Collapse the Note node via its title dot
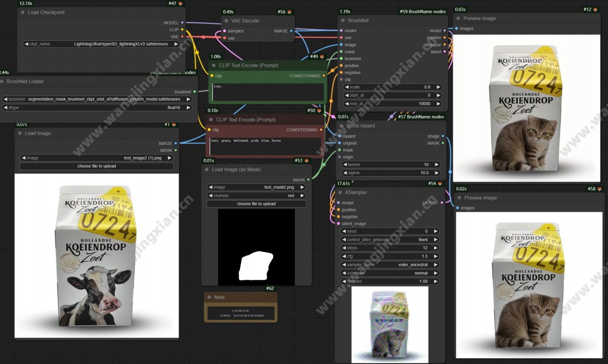Image resolution: width=608 pixels, height=364 pixels. (x=209, y=297)
